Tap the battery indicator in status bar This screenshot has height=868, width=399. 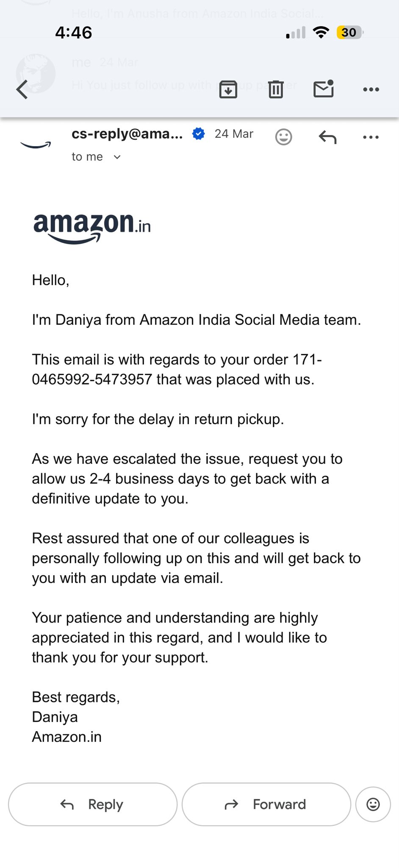pos(349,33)
